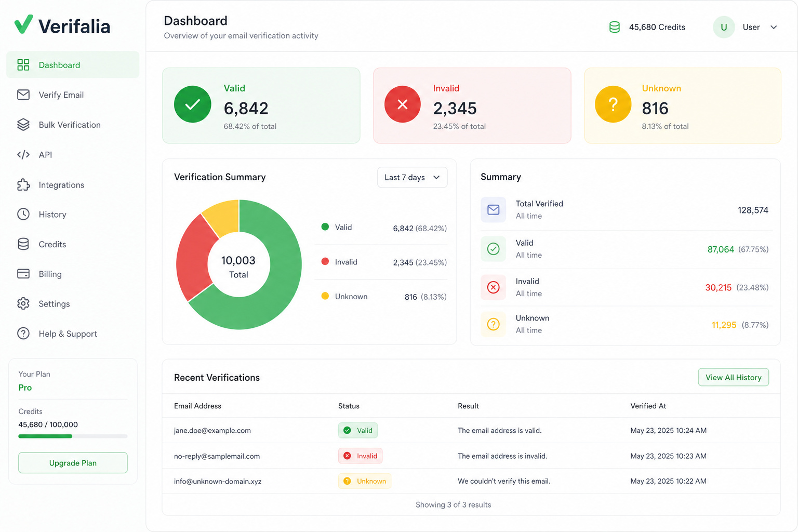Open the Last 7 days dropdown
This screenshot has height=532, width=798.
point(413,177)
